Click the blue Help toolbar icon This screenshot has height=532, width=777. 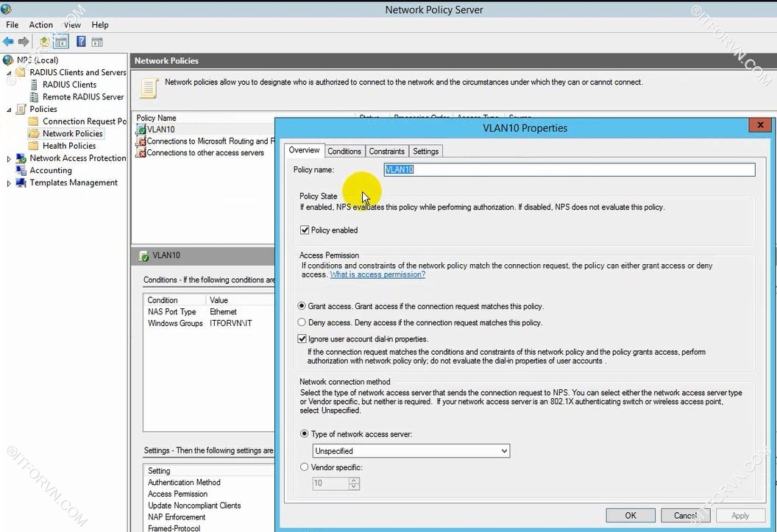81,42
